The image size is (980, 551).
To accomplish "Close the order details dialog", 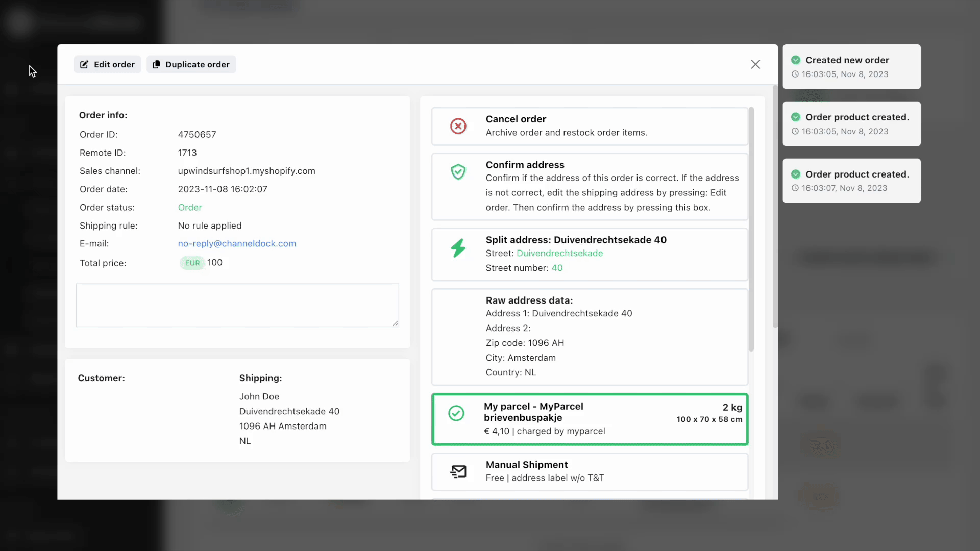I will [755, 64].
